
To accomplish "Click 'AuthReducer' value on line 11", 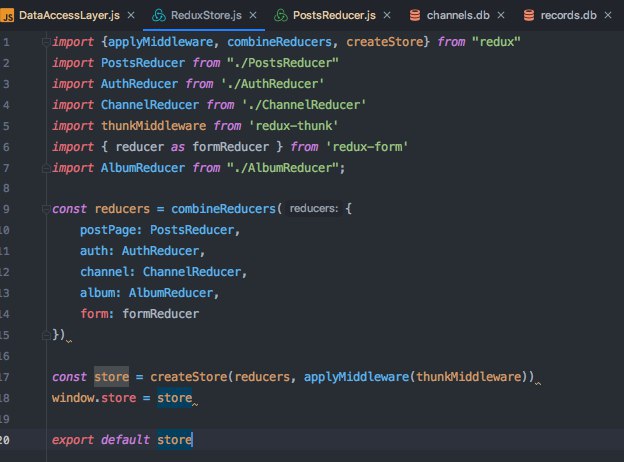I will (160, 251).
